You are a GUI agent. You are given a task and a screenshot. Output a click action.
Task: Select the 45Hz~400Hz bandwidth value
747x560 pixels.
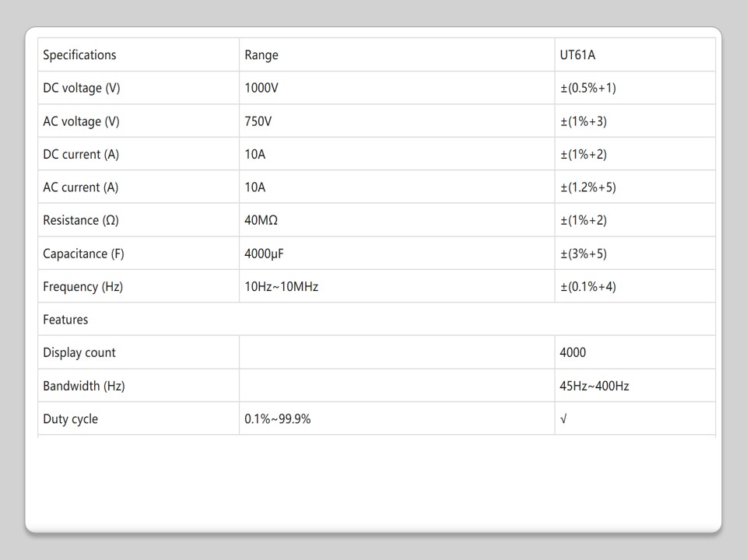click(594, 386)
